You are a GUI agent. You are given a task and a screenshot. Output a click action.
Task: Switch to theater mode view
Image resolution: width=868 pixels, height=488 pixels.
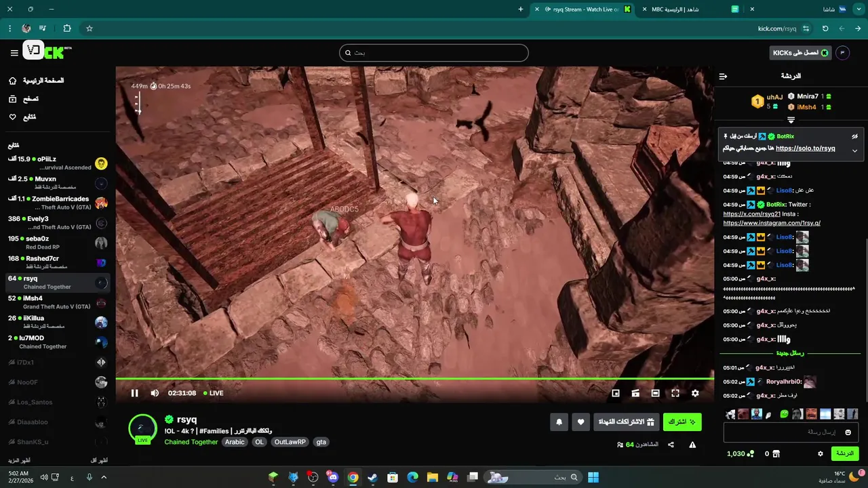(655, 393)
